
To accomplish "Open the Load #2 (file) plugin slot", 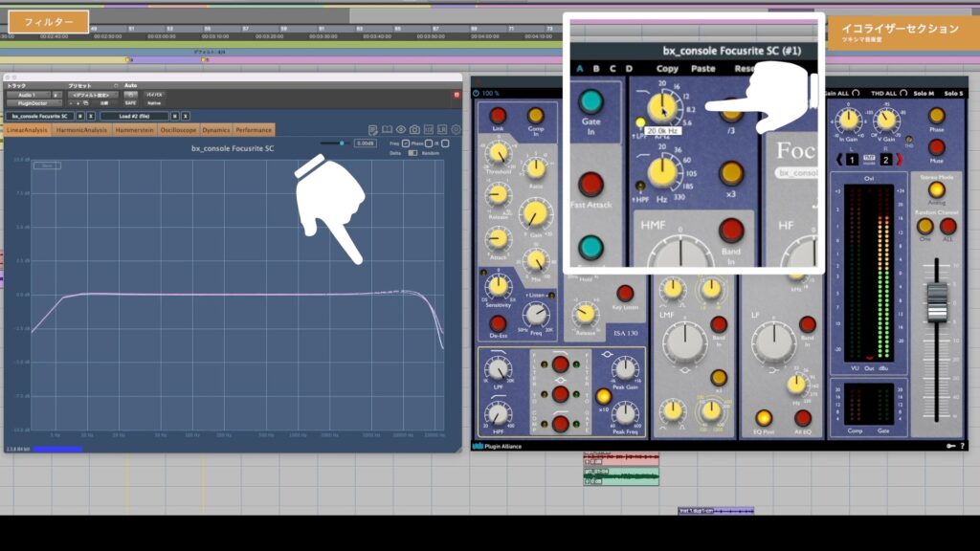I will tap(134, 116).
